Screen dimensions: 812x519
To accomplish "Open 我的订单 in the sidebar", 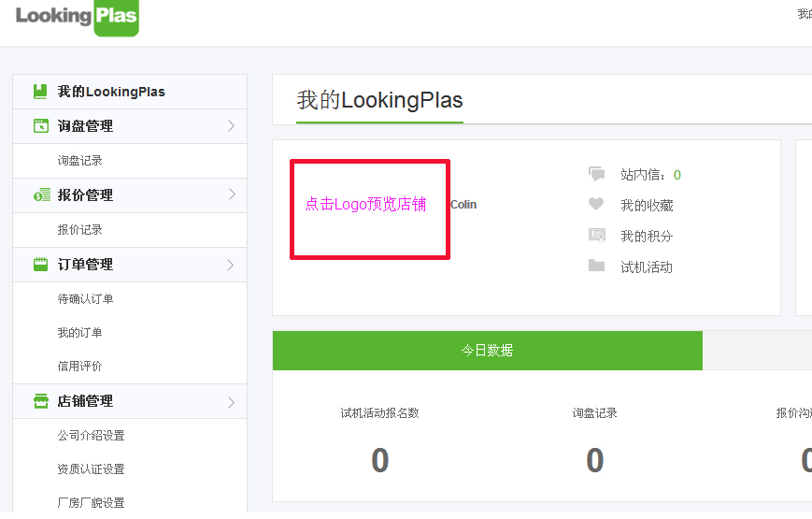I will 79,333.
